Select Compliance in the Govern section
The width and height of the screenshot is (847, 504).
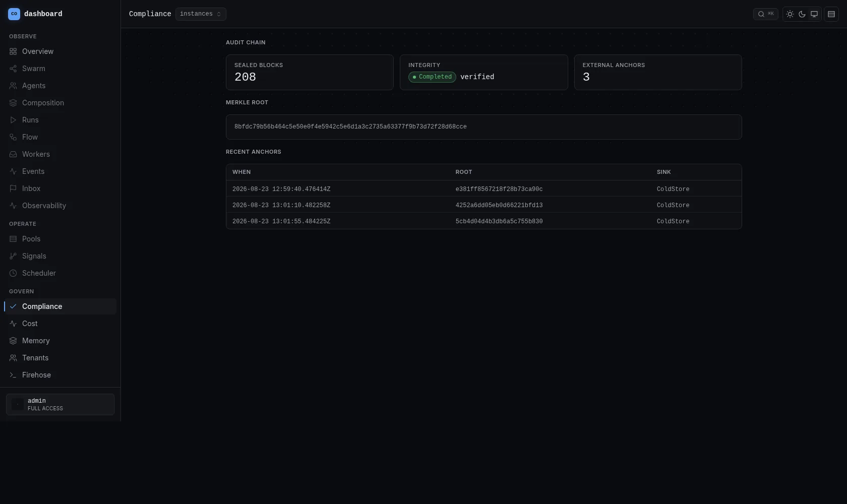[60, 306]
